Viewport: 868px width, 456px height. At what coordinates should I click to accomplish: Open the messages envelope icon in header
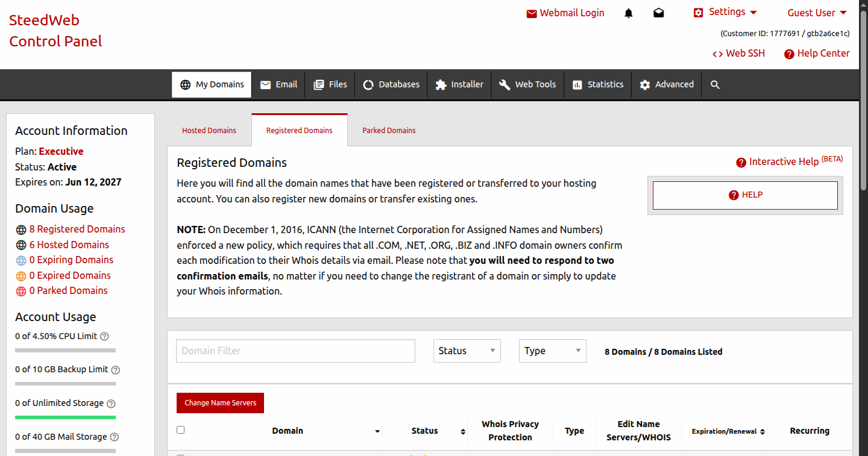tap(659, 13)
